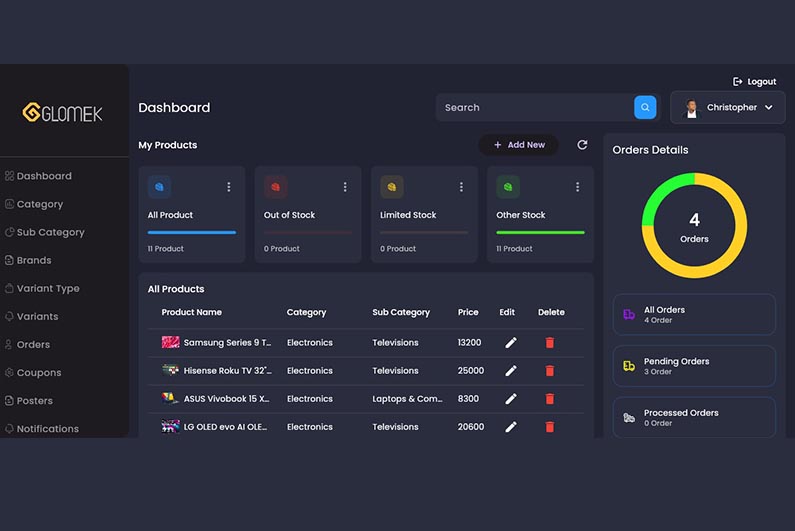Click the Logout text link

pos(762,82)
